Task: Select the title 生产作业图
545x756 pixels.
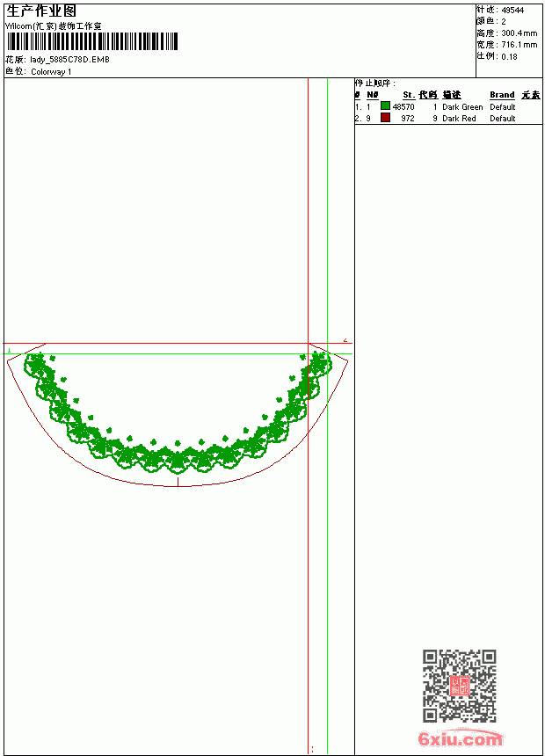Action: [41, 11]
